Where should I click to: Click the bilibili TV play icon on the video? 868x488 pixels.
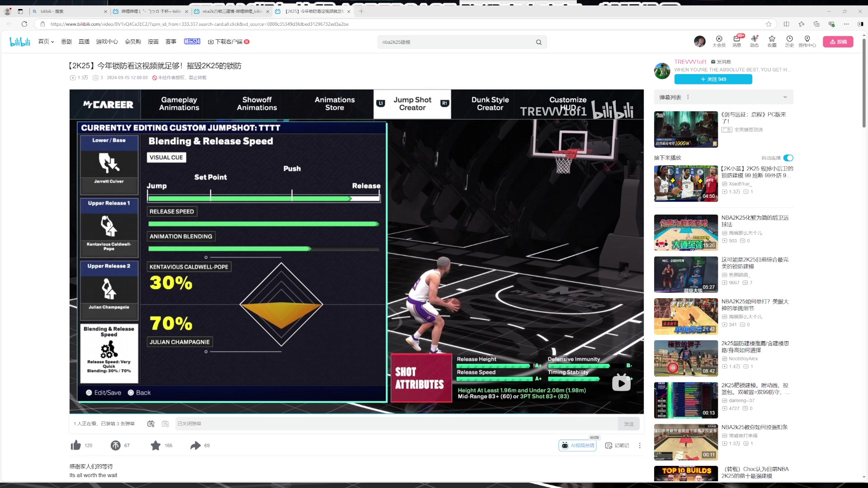[622, 383]
